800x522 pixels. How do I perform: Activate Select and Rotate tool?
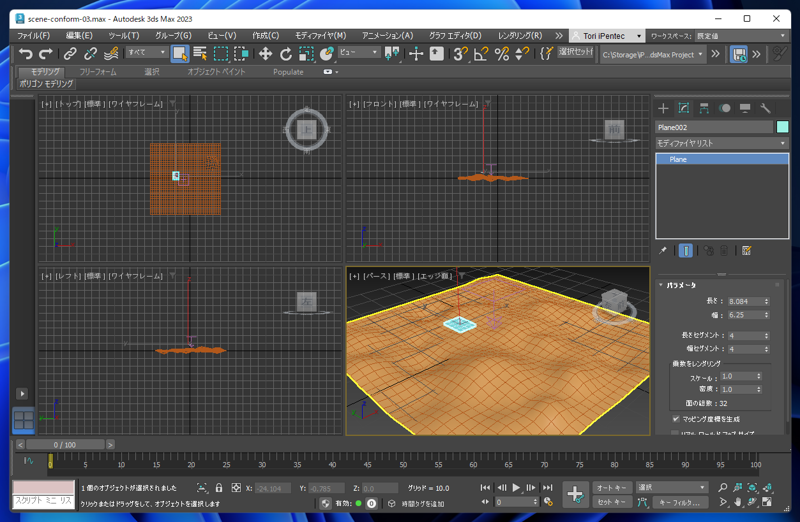pyautogui.click(x=286, y=54)
